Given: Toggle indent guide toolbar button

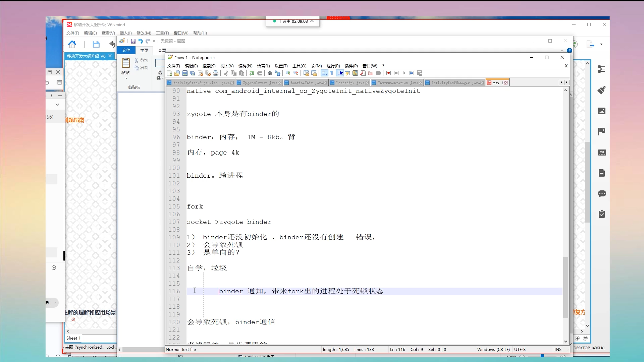Looking at the screenshot, I should [x=340, y=73].
